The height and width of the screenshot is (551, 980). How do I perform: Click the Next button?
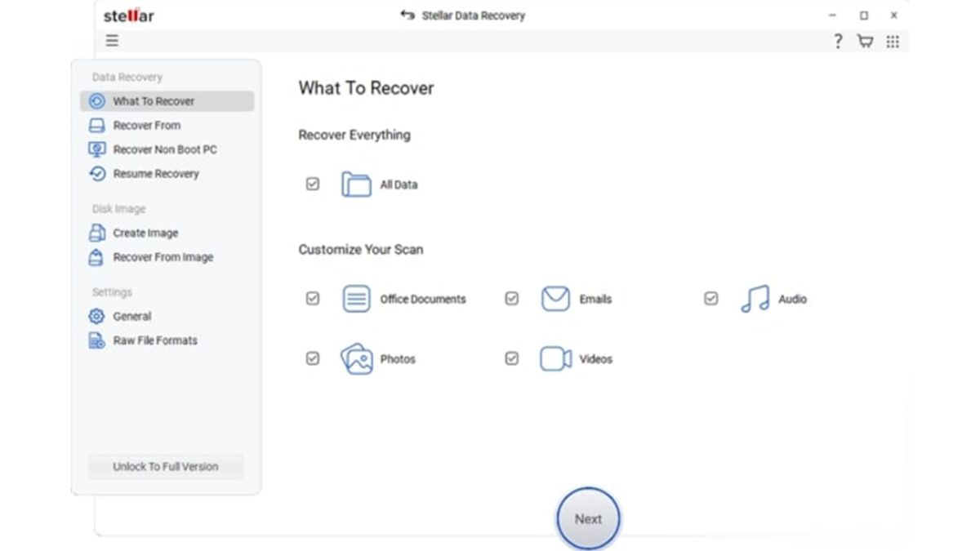tap(588, 518)
